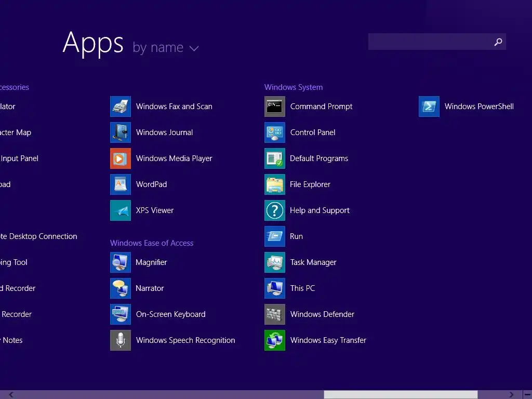Click the zoom-out minus button at corner
532x399 pixels.
click(x=528, y=395)
